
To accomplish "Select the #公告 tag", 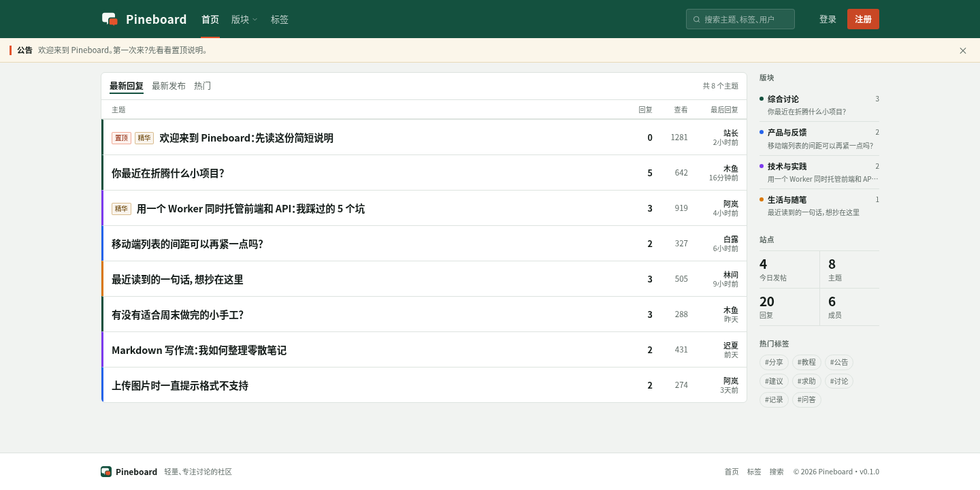I will pos(839,362).
